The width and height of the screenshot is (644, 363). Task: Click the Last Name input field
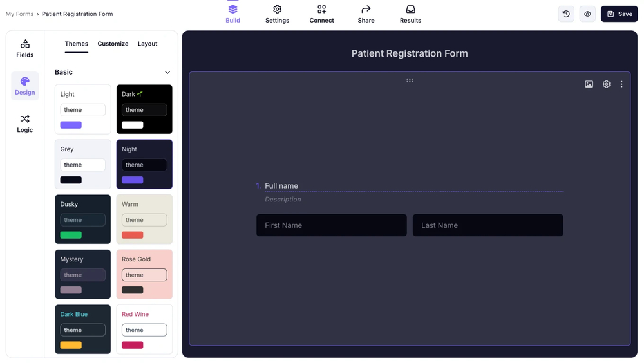(488, 225)
